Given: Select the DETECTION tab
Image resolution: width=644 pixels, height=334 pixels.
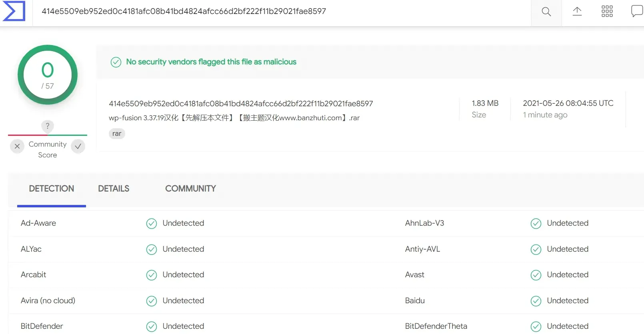Looking at the screenshot, I should click(52, 189).
